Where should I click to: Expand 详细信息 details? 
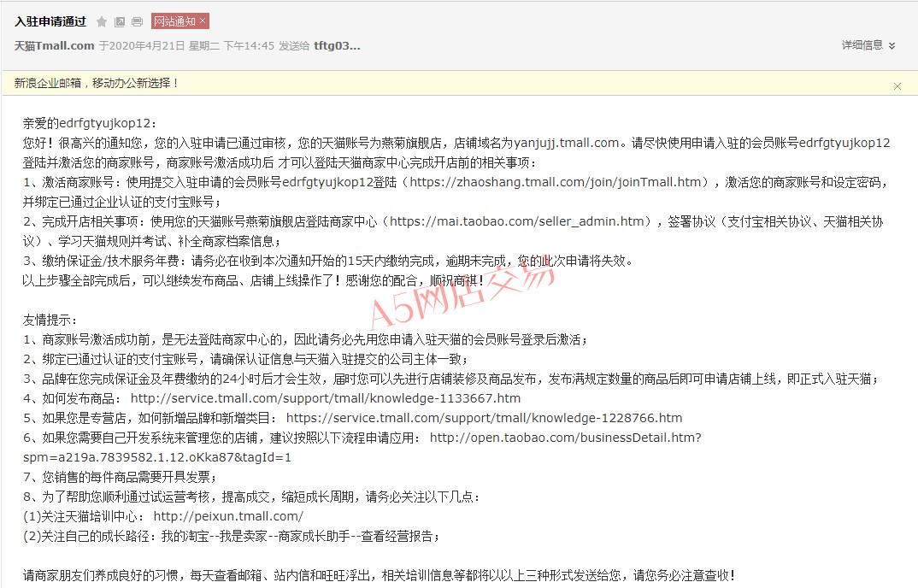coord(868,45)
